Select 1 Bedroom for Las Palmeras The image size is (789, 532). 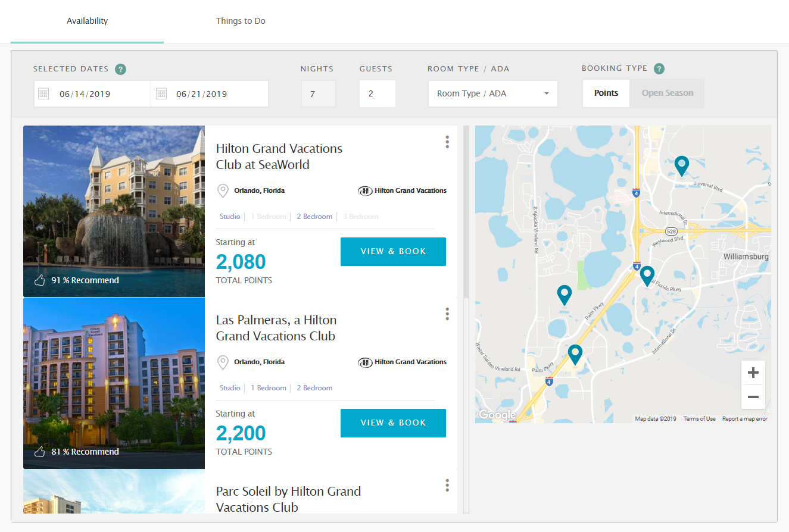tap(268, 388)
